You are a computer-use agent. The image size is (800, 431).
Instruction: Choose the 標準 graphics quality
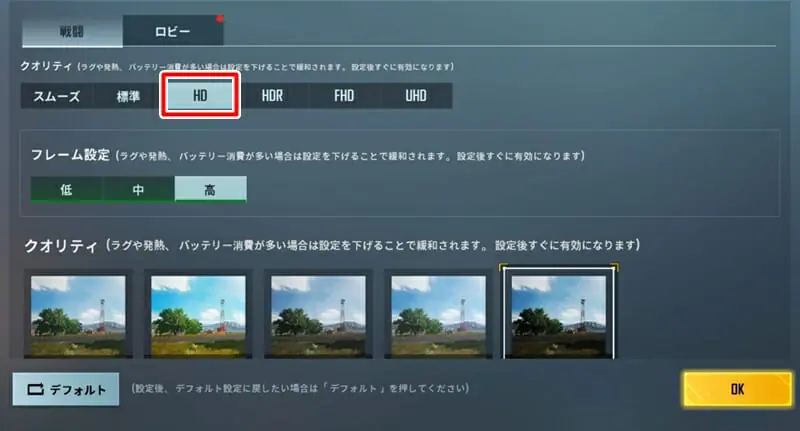tap(128, 96)
